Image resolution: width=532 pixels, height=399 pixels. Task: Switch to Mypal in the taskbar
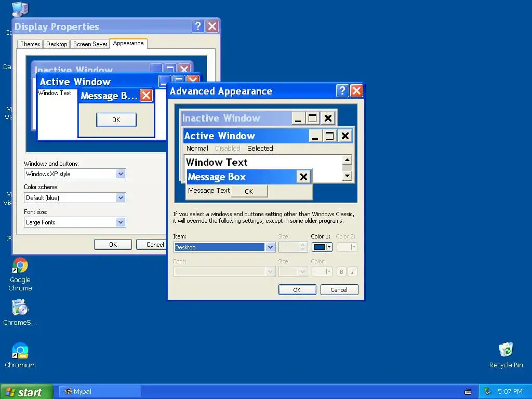[x=100, y=392]
